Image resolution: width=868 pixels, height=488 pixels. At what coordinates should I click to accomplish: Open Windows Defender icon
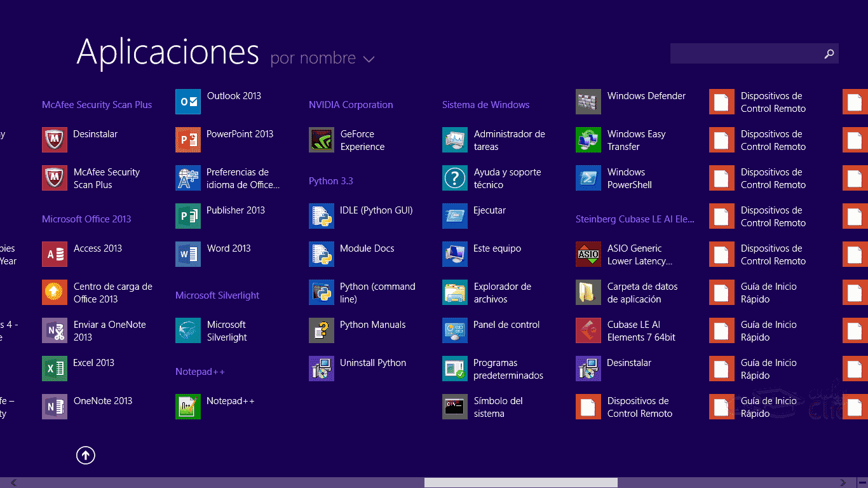click(588, 102)
